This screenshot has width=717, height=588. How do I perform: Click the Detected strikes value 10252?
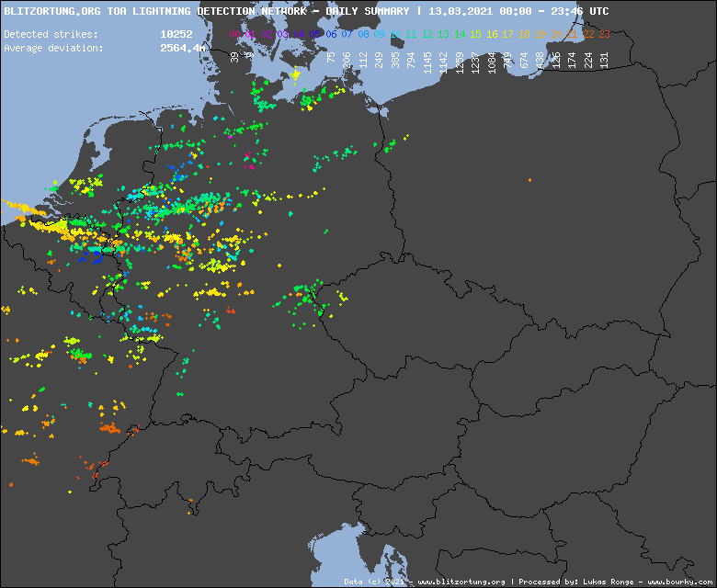(x=176, y=34)
